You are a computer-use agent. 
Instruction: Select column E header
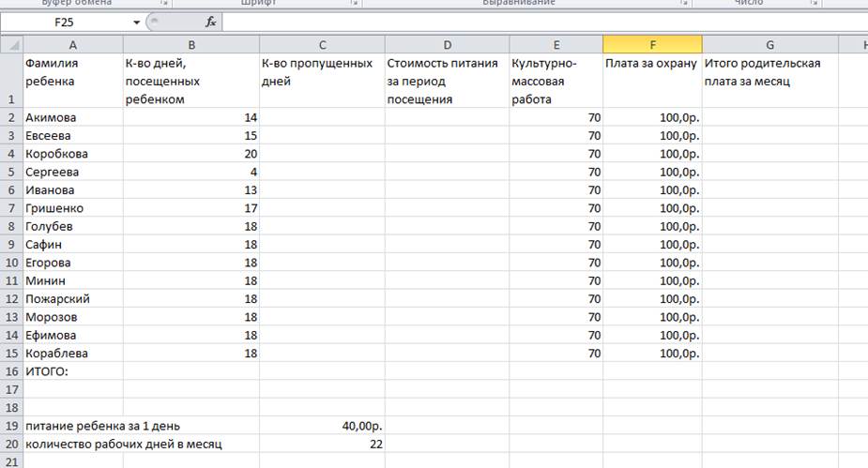(x=556, y=45)
